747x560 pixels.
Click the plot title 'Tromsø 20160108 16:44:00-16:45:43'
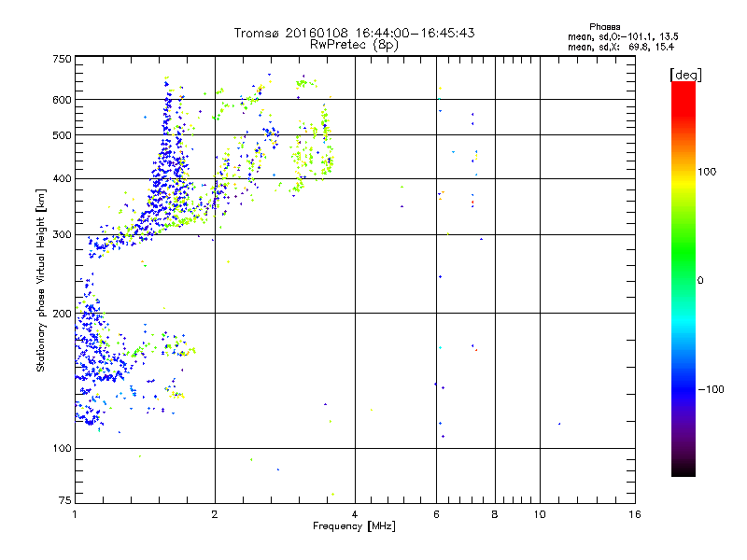point(354,33)
